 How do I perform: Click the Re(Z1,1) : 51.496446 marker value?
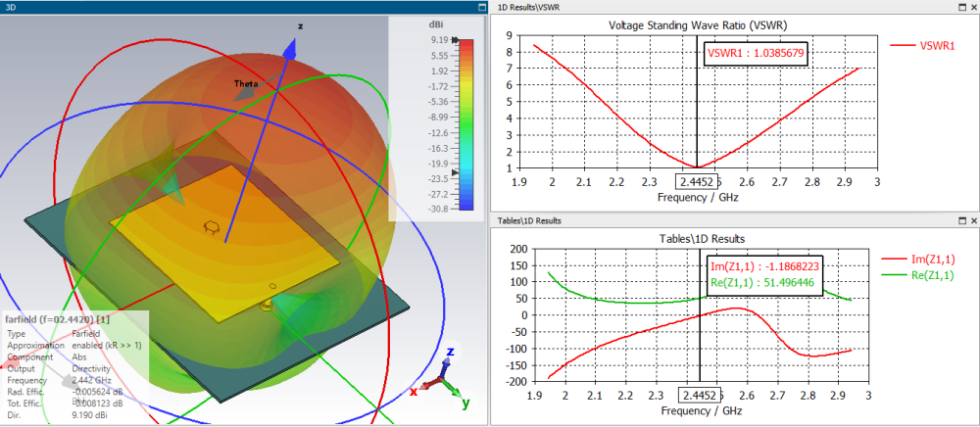[761, 283]
